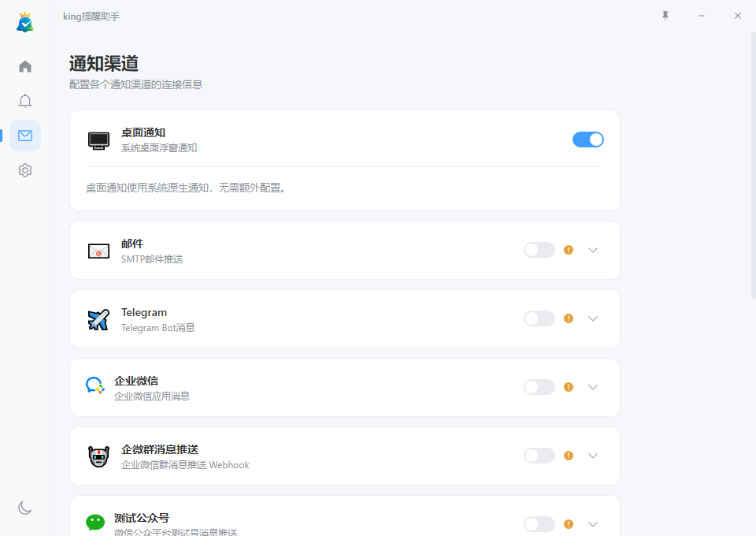Click the Telegram paper plane channel icon
Image resolution: width=756 pixels, height=536 pixels.
click(x=98, y=319)
